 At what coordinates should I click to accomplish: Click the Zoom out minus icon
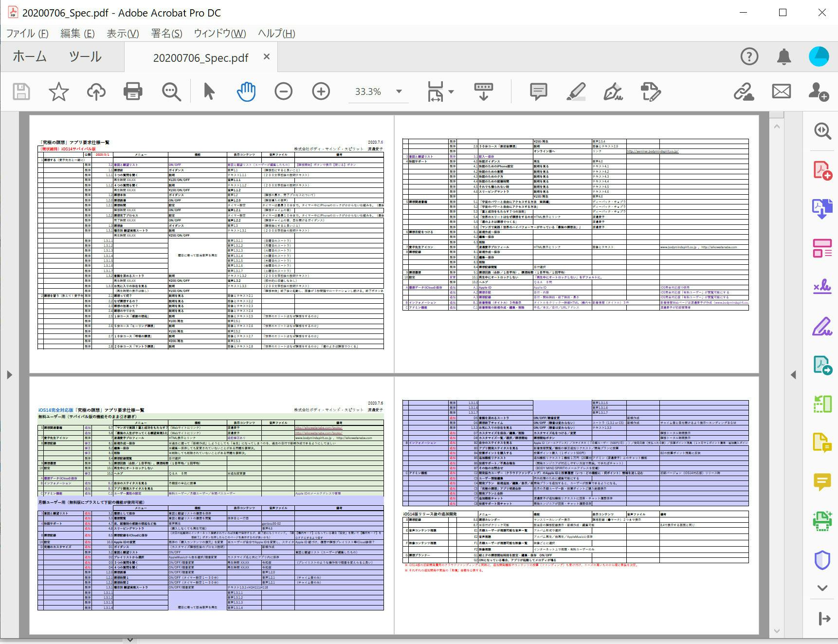coord(283,92)
